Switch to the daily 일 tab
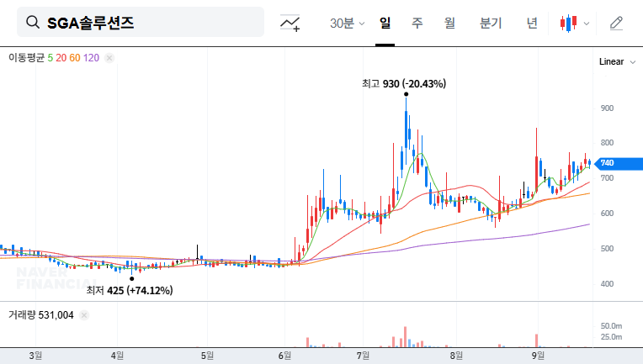Viewport: 643px width, 364px height. (385, 24)
